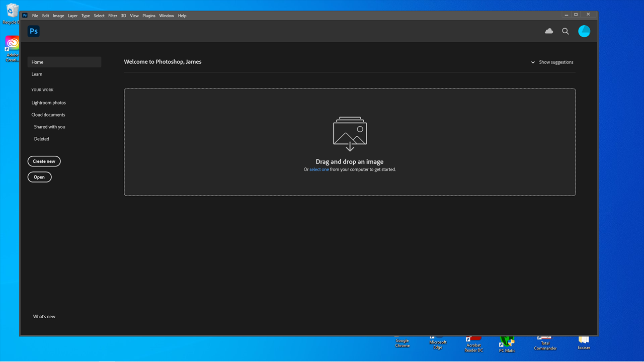Screen dimensions: 644x362
Task: Open the What's new link
Action: pos(44,316)
